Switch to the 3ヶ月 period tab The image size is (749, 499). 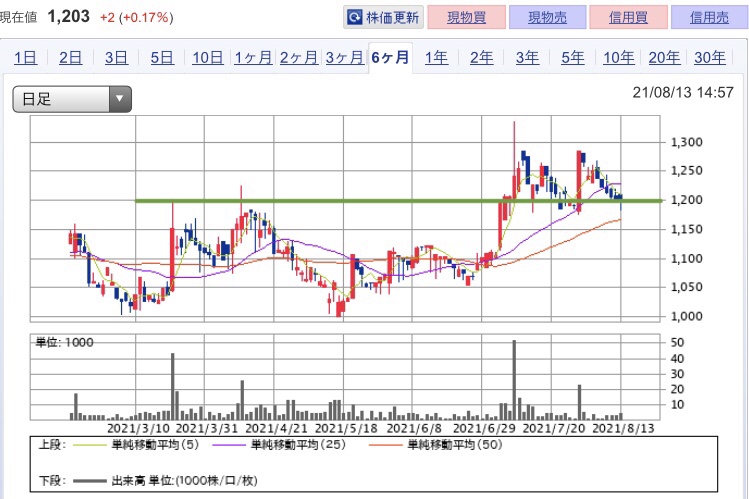point(345,58)
